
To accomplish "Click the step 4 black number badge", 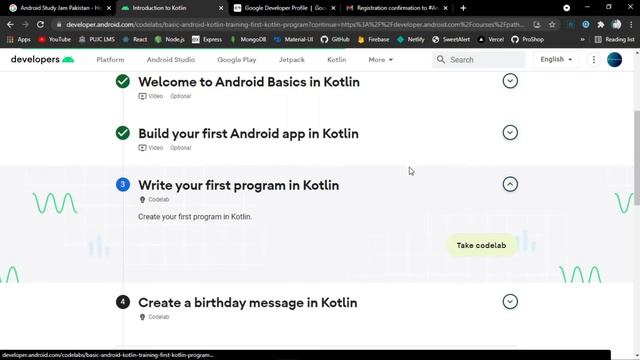I will click(123, 302).
